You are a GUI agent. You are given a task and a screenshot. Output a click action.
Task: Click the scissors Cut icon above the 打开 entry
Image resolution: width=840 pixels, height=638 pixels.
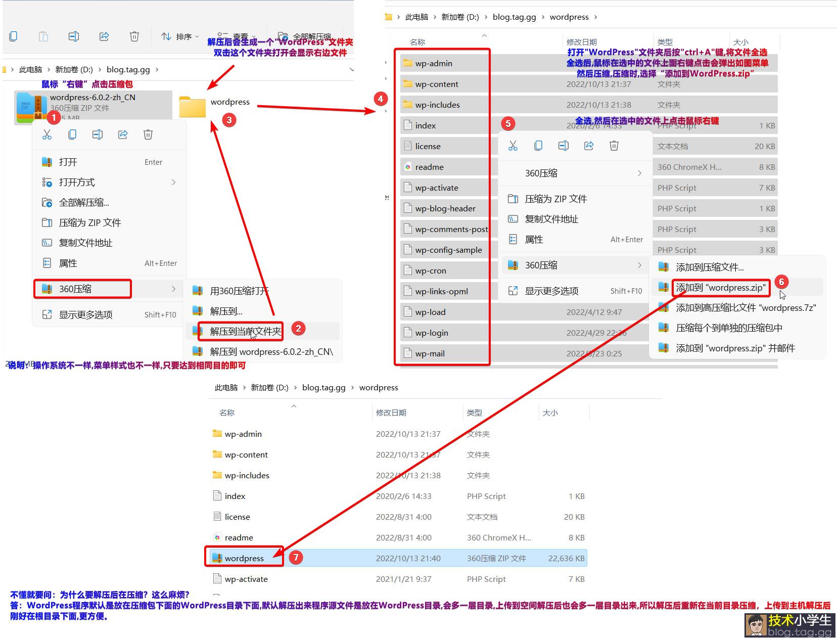(47, 134)
